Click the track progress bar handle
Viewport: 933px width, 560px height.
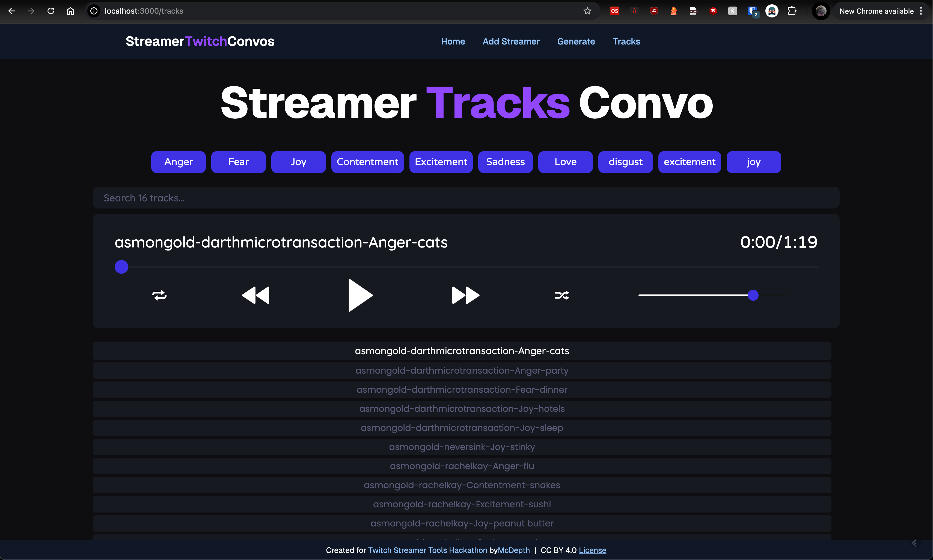121,267
